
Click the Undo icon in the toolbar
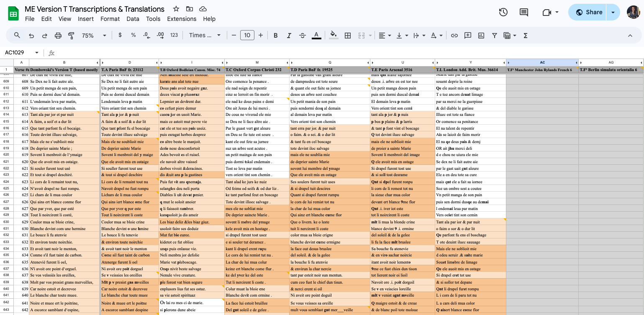click(x=31, y=36)
